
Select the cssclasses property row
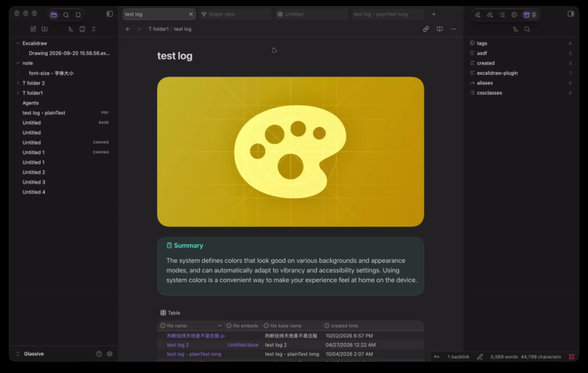tap(521, 93)
